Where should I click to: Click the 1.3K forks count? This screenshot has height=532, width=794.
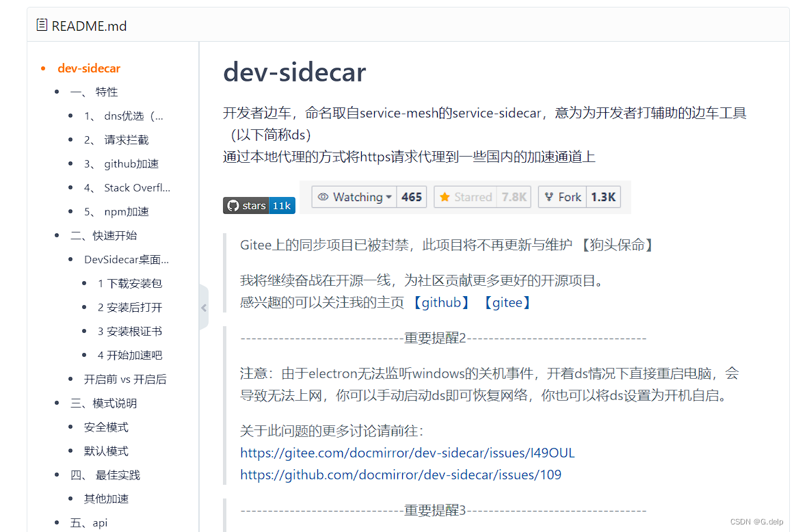(603, 197)
